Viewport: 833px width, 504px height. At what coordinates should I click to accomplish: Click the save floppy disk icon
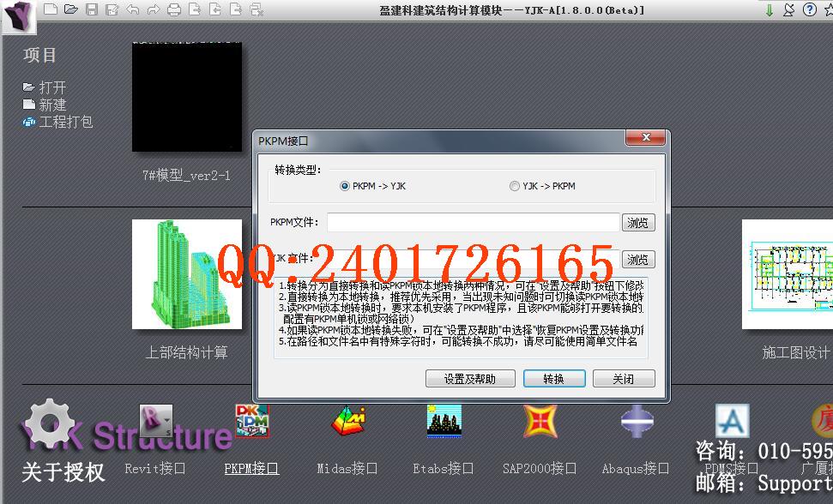(x=92, y=9)
